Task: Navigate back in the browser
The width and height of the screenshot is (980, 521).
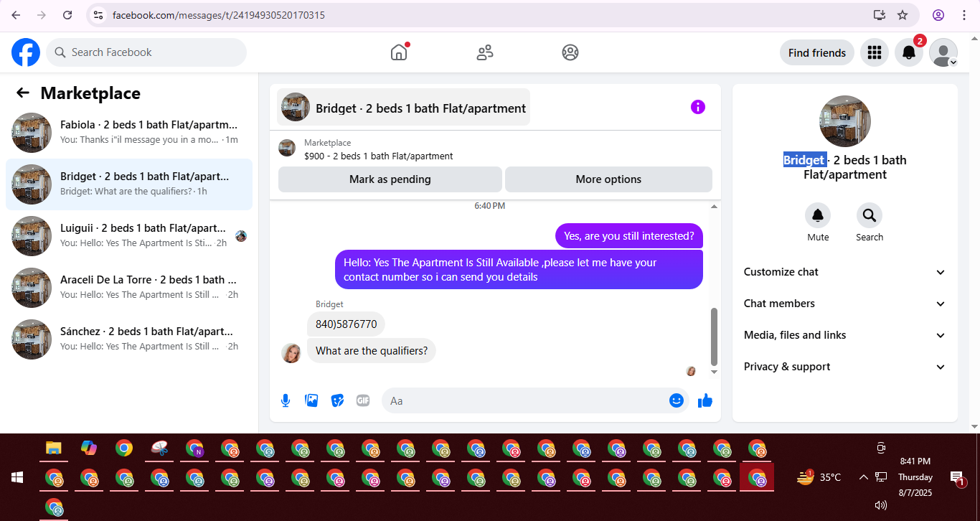Action: [17, 14]
